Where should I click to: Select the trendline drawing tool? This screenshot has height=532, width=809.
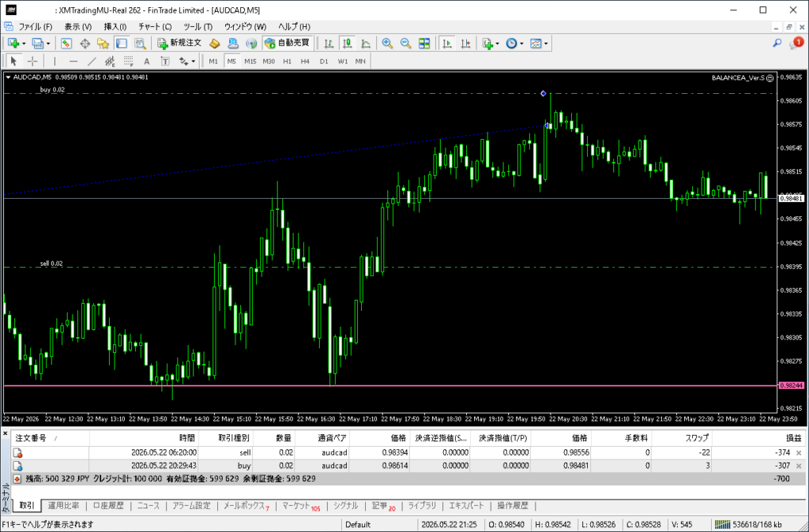[92, 62]
